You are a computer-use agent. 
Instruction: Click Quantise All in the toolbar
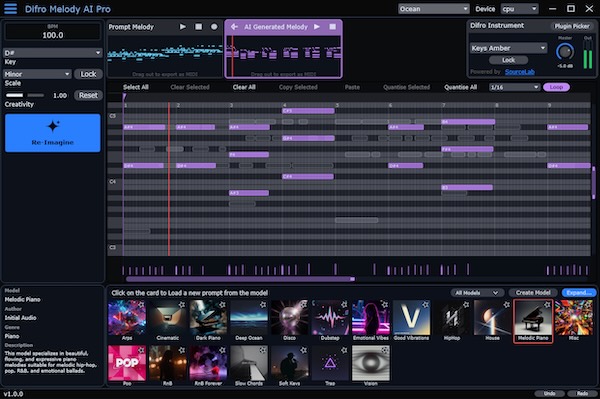[x=460, y=87]
